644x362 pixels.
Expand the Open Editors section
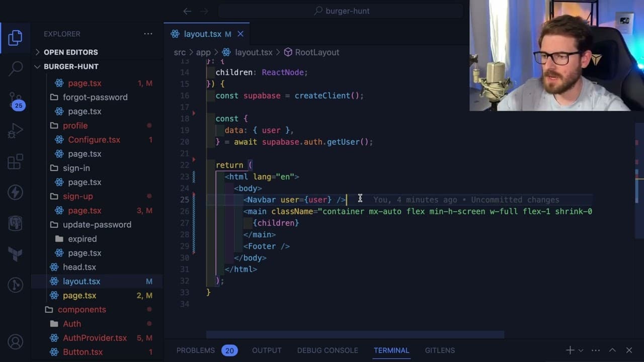pos(70,52)
